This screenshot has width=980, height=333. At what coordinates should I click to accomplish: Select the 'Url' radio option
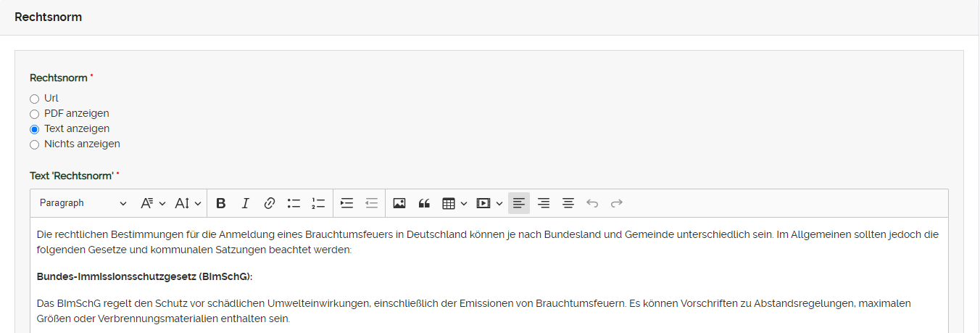[34, 99]
